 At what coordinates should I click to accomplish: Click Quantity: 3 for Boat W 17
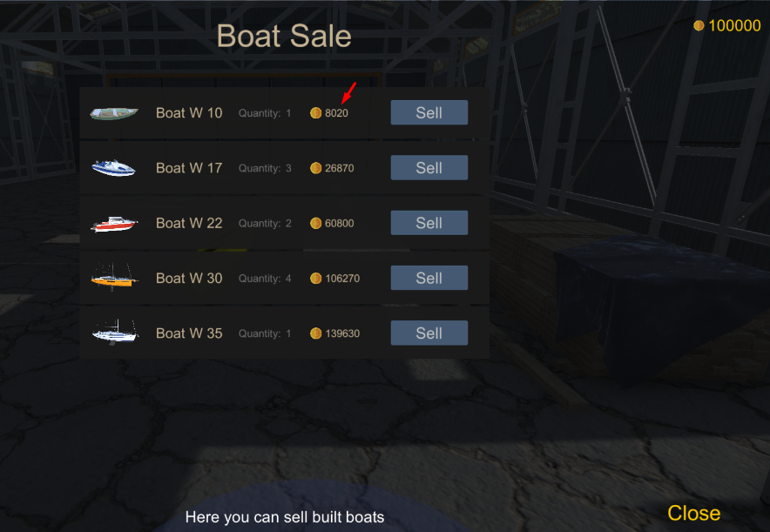(x=265, y=168)
